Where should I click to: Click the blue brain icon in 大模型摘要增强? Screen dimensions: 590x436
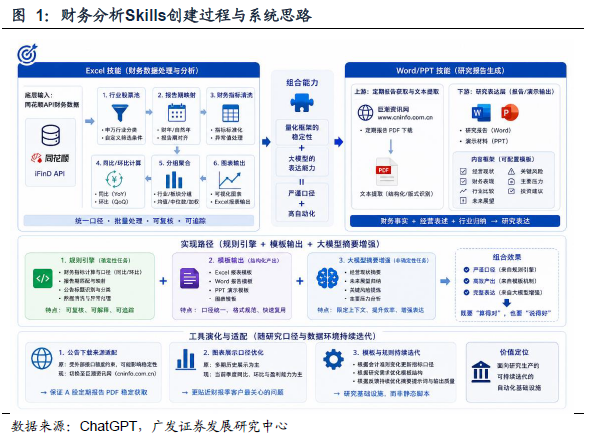[x=327, y=278]
